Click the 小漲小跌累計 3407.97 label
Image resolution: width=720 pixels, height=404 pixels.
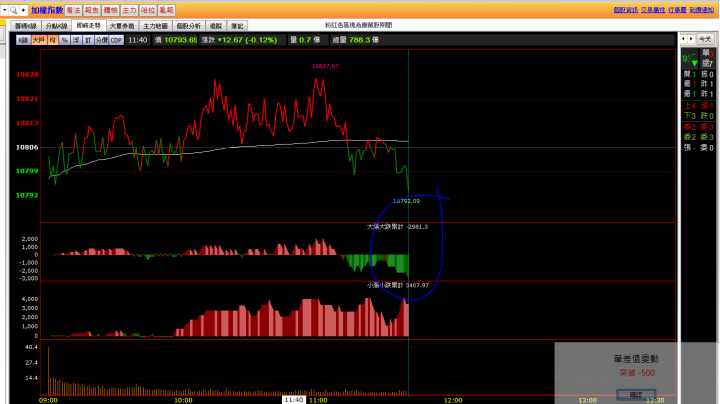click(x=398, y=285)
